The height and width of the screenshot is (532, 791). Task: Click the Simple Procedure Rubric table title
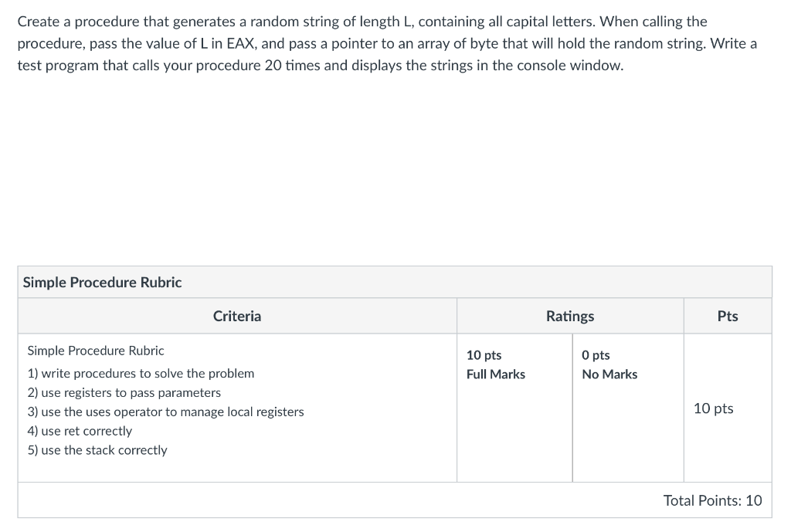[103, 283]
